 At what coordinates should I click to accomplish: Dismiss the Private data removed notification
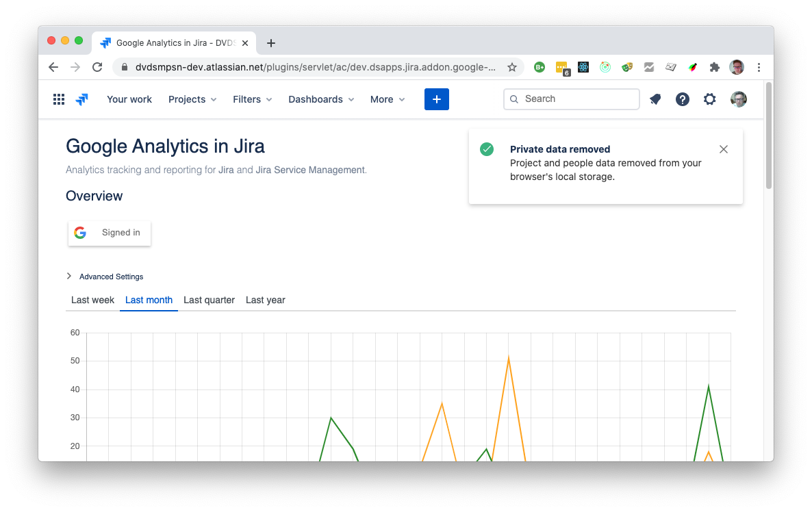(x=724, y=149)
